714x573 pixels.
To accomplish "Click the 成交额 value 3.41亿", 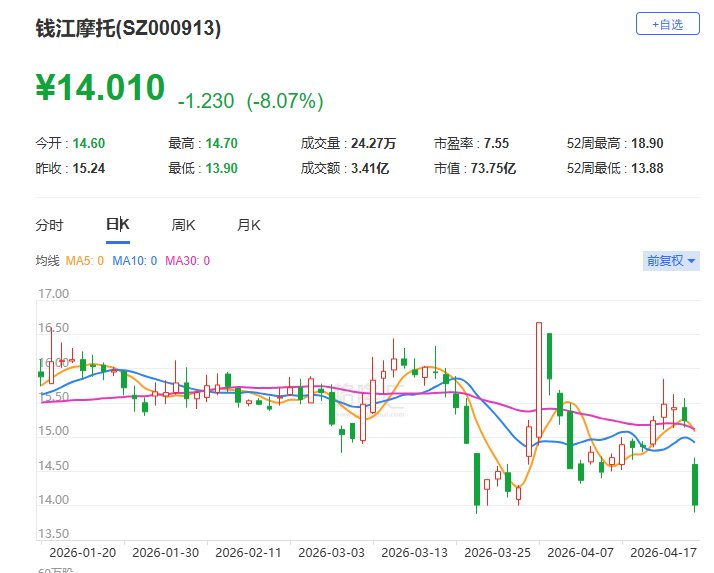I will [370, 169].
